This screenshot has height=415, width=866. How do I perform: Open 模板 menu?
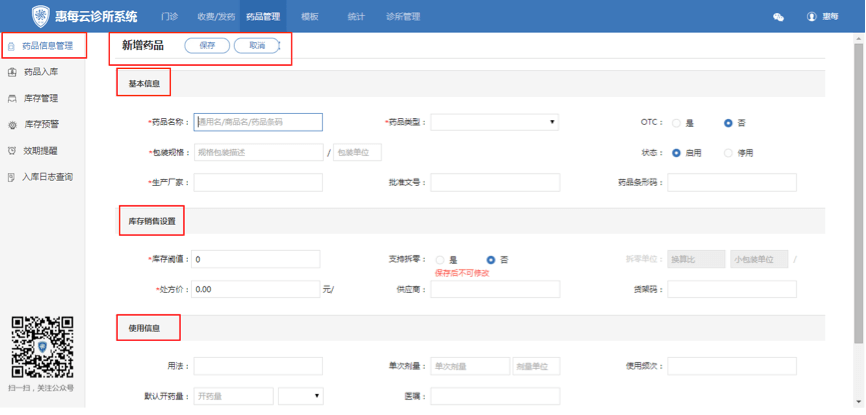pos(310,17)
